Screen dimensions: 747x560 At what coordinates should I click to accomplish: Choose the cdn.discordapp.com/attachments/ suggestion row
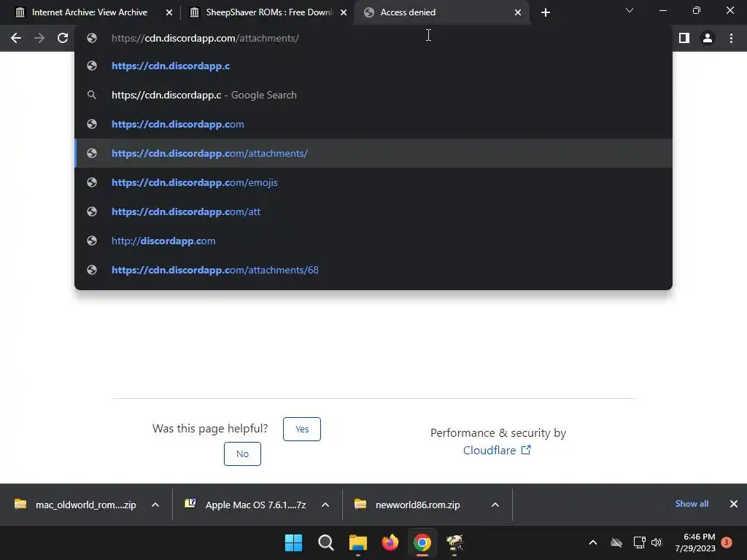tap(373, 153)
